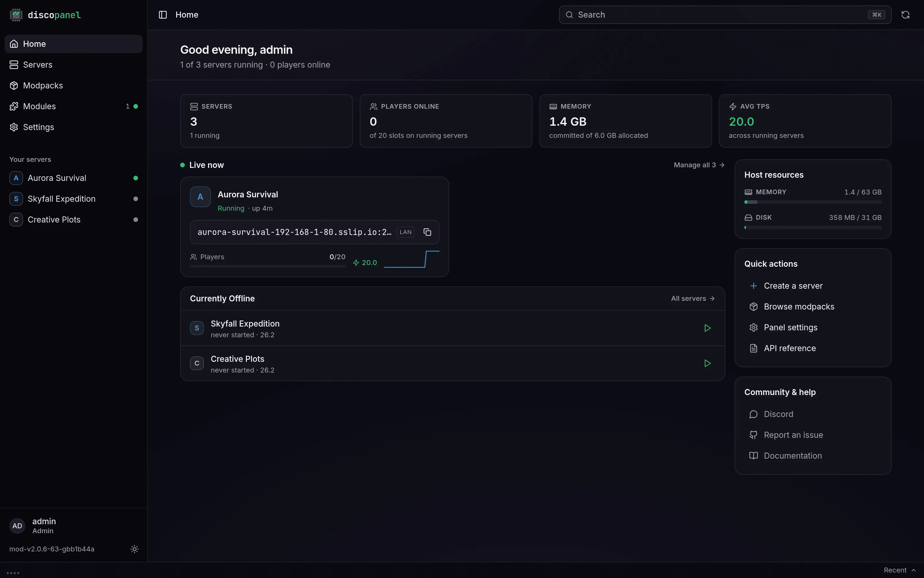Click the discopanel logo icon
The width and height of the screenshot is (924, 578).
16,15
